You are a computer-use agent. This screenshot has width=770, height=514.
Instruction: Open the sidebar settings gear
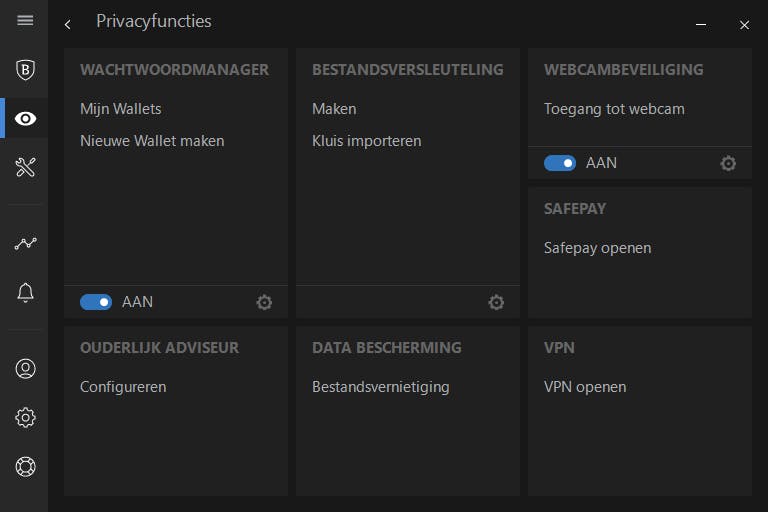(25, 417)
